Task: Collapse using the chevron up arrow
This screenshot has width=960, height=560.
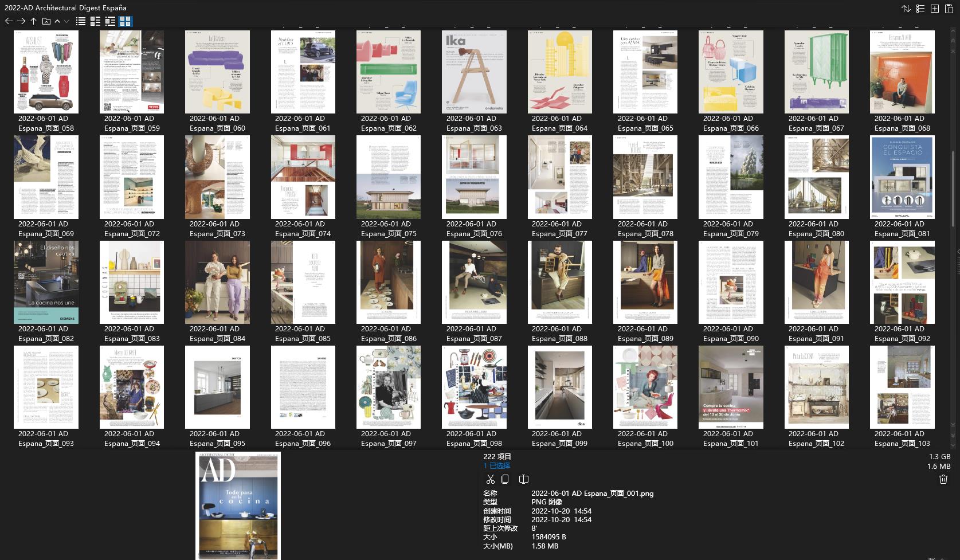Action: point(57,22)
